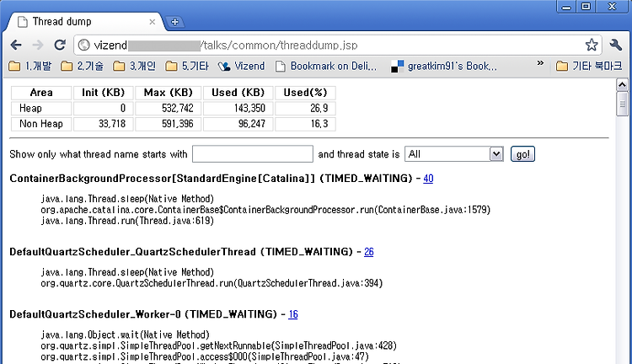Click Non Heap used percent 16.3
632x364 pixels.
pyautogui.click(x=319, y=123)
